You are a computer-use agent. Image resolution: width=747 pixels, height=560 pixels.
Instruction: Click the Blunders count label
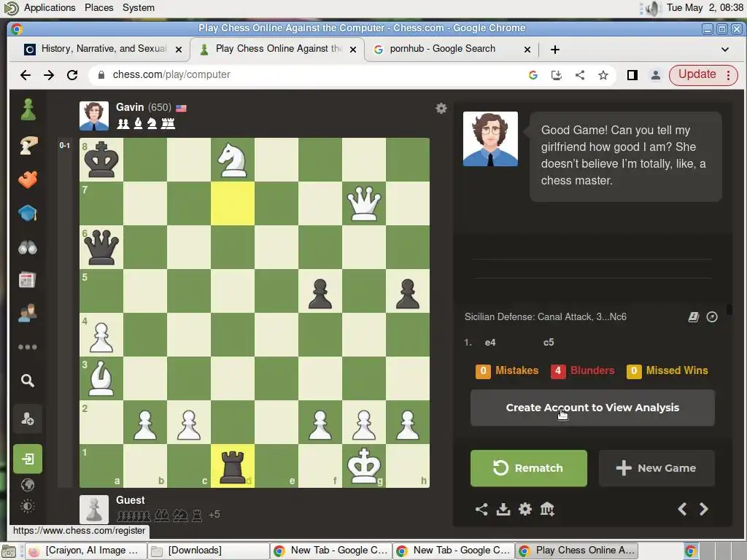583,370
